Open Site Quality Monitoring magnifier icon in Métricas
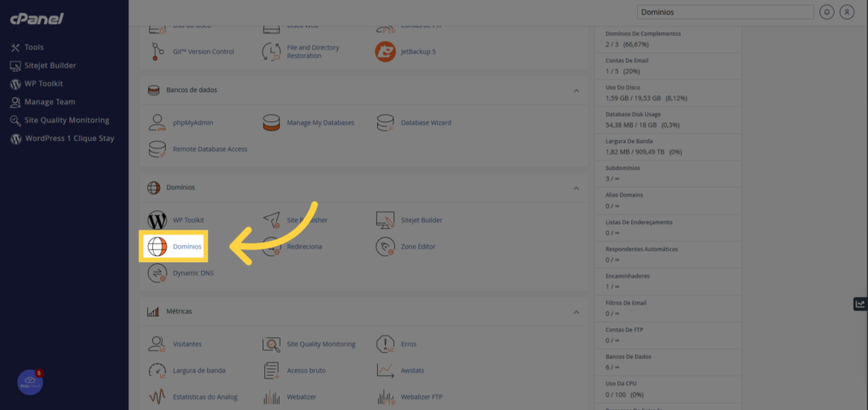Viewport: 868px width, 410px height. tap(271, 343)
